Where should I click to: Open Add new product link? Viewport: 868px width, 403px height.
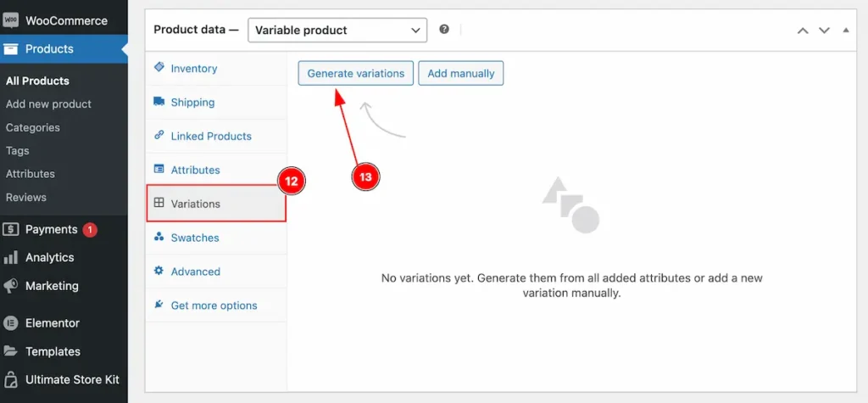48,104
